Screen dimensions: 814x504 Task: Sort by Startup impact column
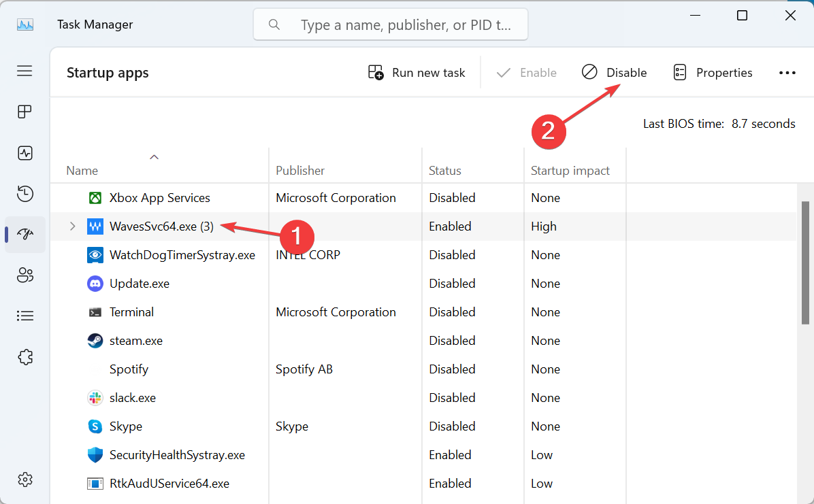570,171
